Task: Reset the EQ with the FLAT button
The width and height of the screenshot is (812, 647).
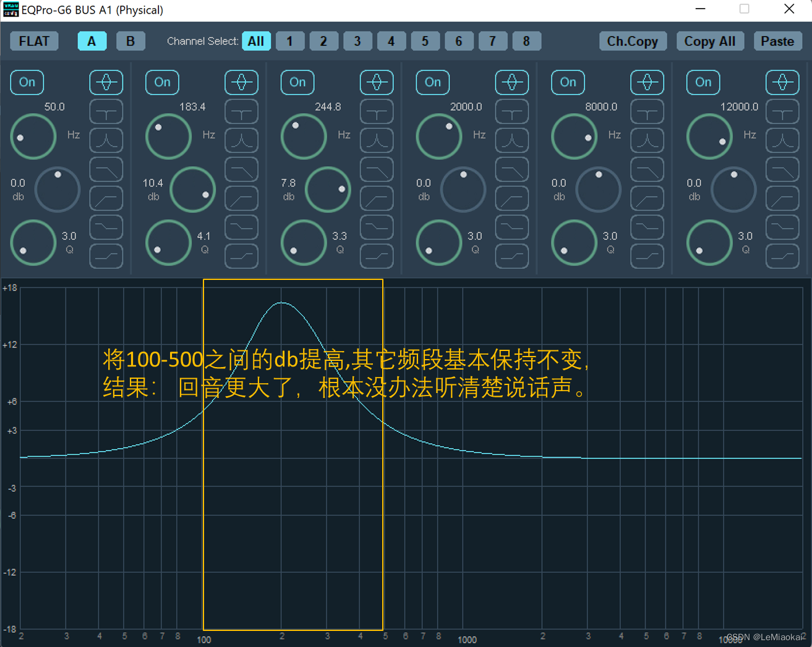Action: [x=35, y=41]
